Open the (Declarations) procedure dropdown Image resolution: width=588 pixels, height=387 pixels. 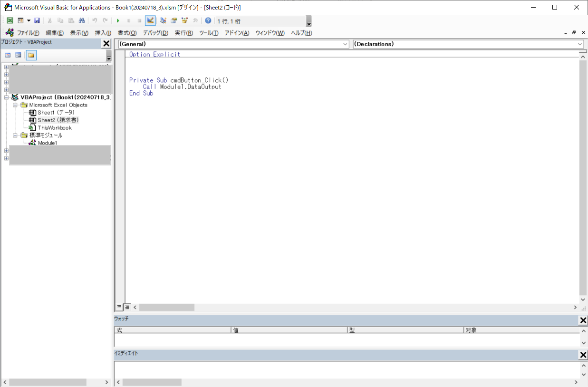(468, 44)
